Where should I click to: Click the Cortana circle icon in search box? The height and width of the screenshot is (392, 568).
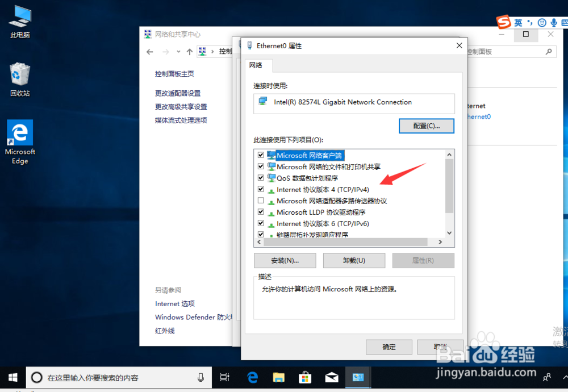pos(36,377)
